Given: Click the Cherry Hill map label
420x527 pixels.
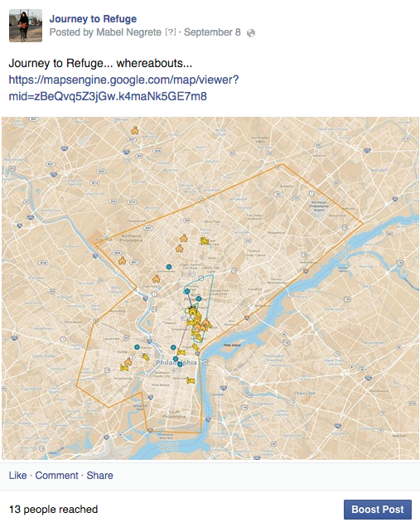Looking at the screenshot, I should 305,393.
